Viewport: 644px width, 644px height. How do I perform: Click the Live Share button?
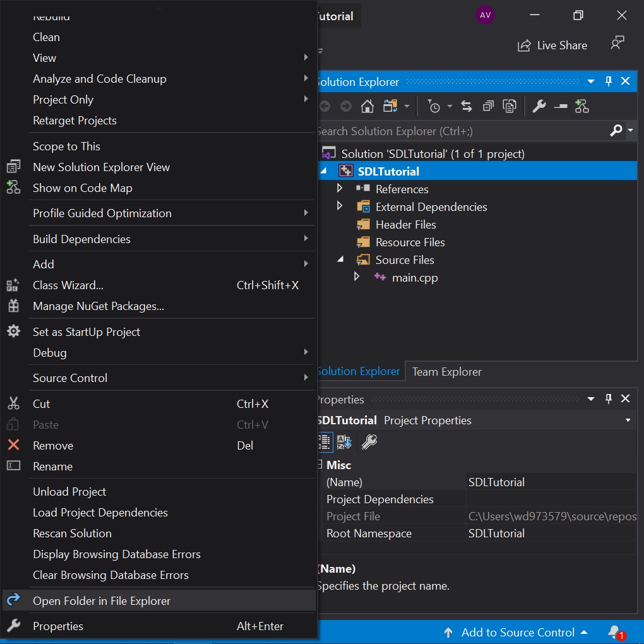552,45
